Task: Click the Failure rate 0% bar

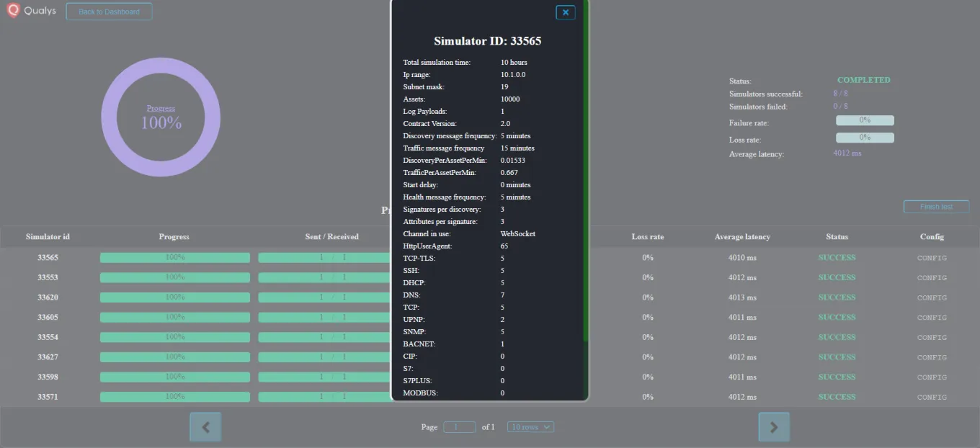Action: (x=864, y=120)
